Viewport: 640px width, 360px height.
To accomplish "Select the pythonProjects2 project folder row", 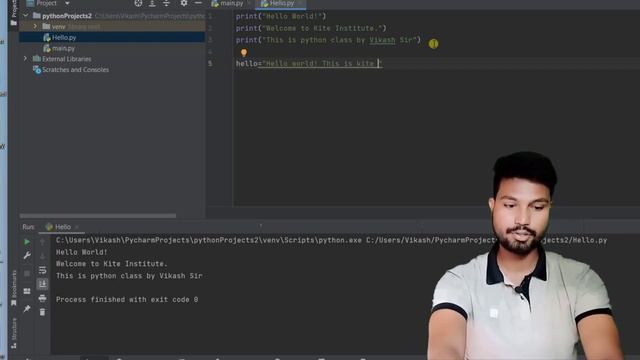I will [x=112, y=16].
